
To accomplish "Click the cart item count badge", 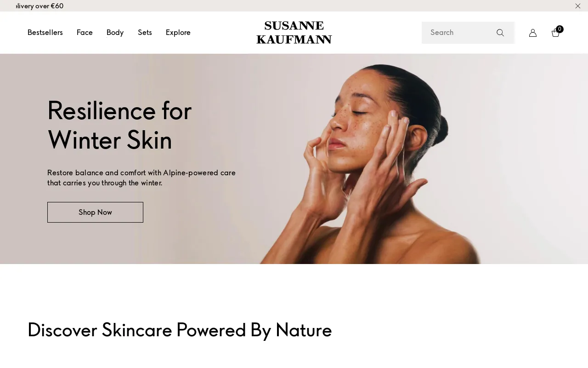I will click(560, 29).
